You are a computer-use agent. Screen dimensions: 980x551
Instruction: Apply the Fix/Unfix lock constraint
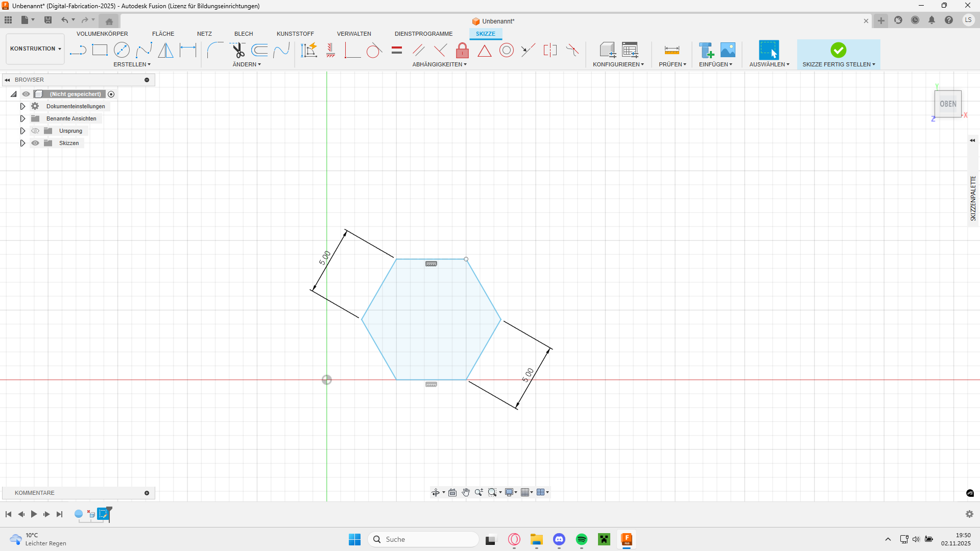coord(462,50)
